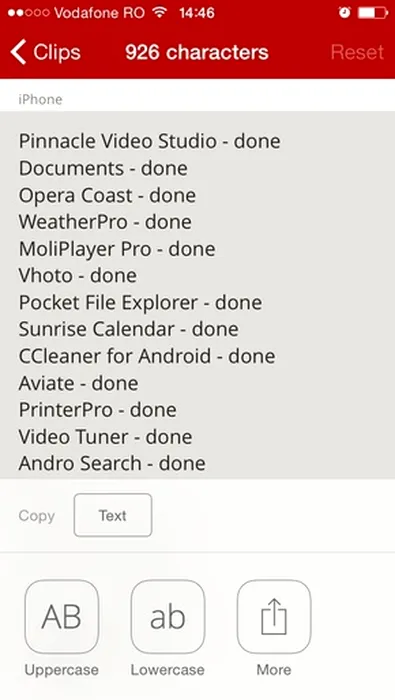The height and width of the screenshot is (700, 395).
Task: Tap the 926 characters title
Action: tap(197, 52)
